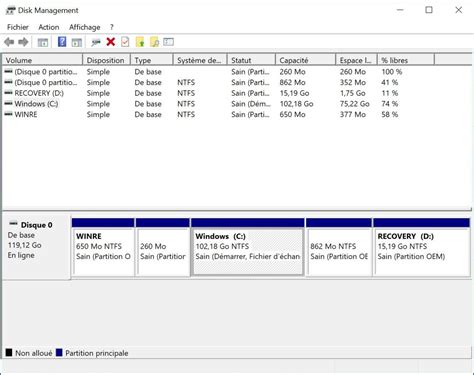
Task: Open the Fichier menu
Action: tap(18, 27)
